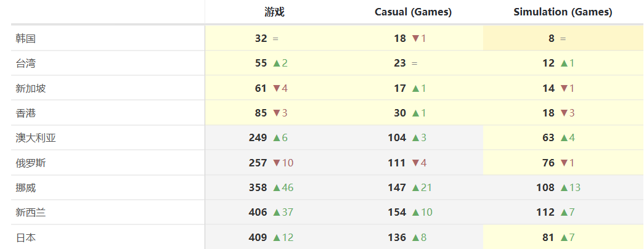Click the green up arrow beside 147
This screenshot has height=249, width=644.
(415, 188)
